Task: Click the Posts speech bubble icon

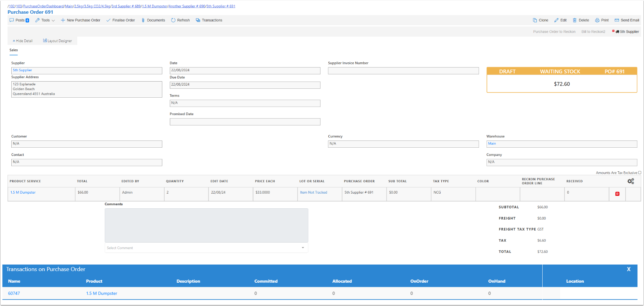Action: pyautogui.click(x=12, y=20)
